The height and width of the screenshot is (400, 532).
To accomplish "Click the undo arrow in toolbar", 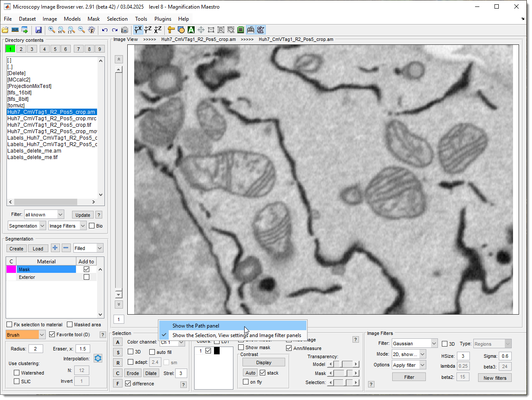I will 104,30.
